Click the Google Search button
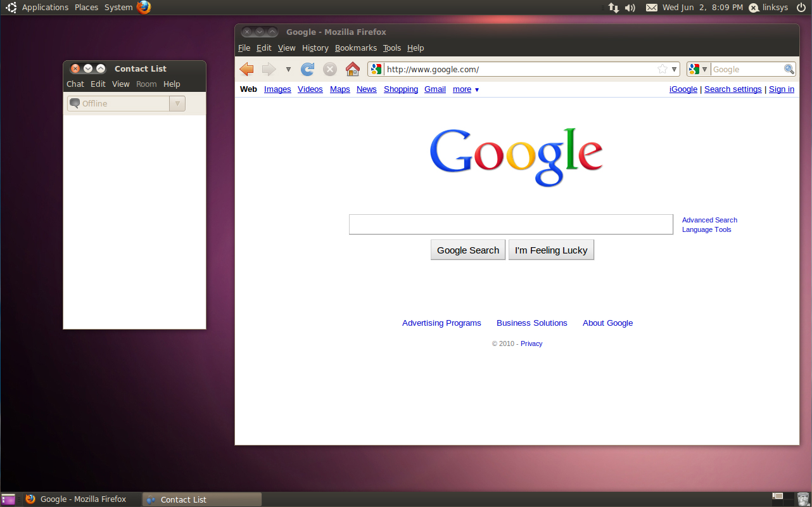Viewport: 812px width, 507px height. click(x=468, y=250)
